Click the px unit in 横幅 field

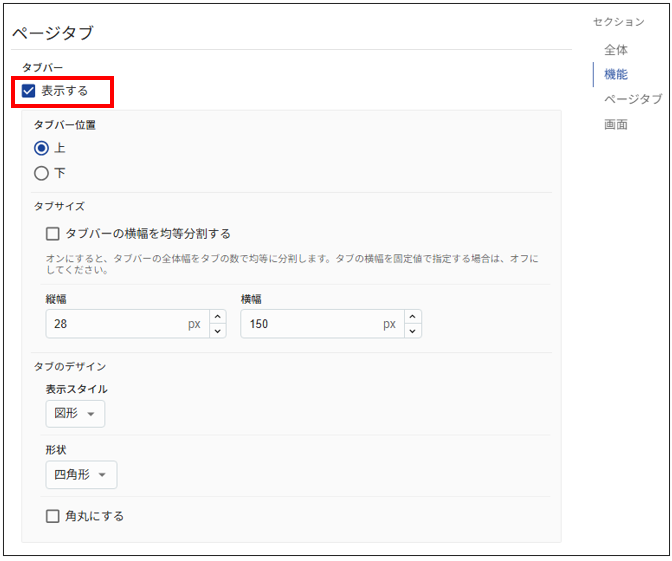[390, 324]
